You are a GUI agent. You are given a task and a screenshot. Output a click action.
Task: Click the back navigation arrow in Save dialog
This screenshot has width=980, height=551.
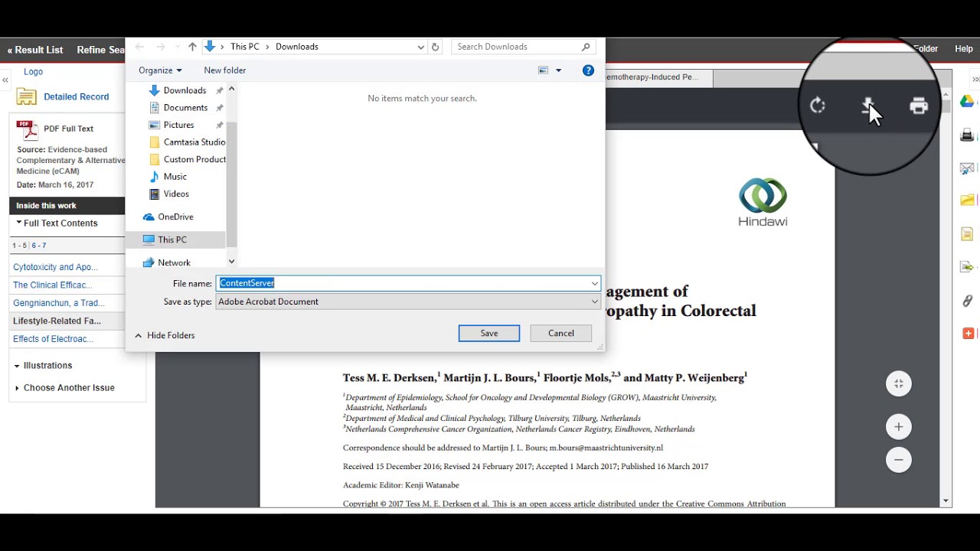pos(139,47)
